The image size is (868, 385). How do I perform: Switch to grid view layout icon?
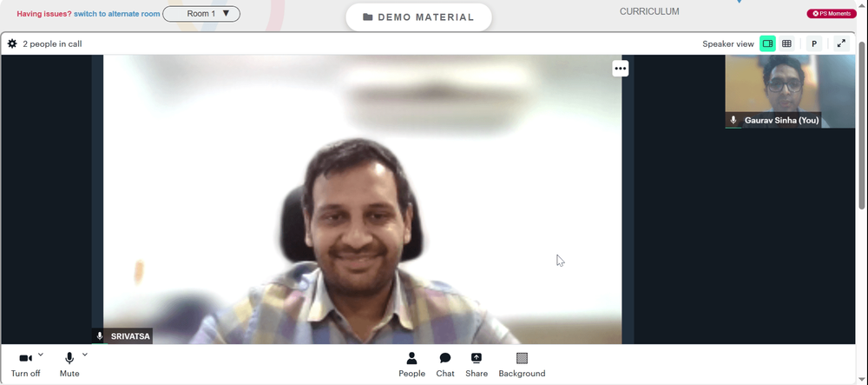coord(786,43)
